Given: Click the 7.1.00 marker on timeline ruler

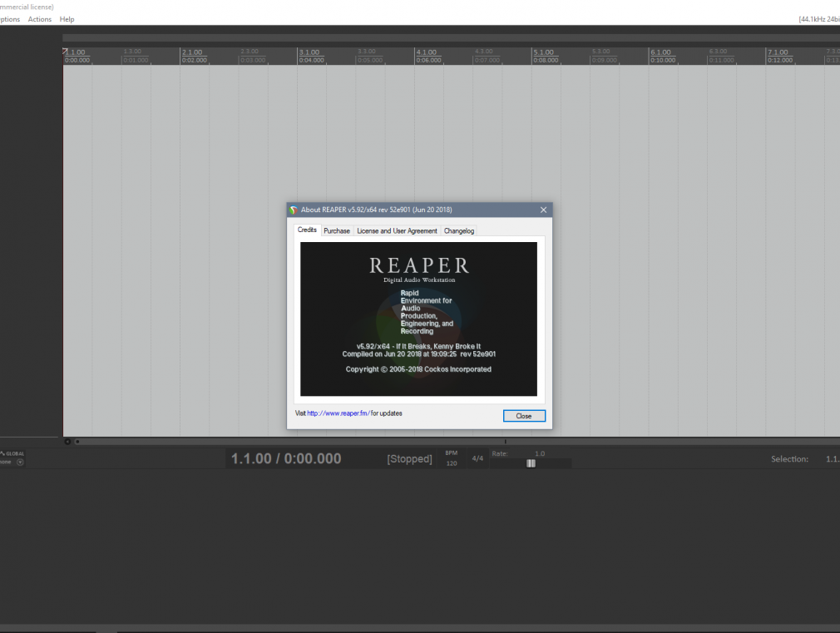Looking at the screenshot, I should coord(778,52).
